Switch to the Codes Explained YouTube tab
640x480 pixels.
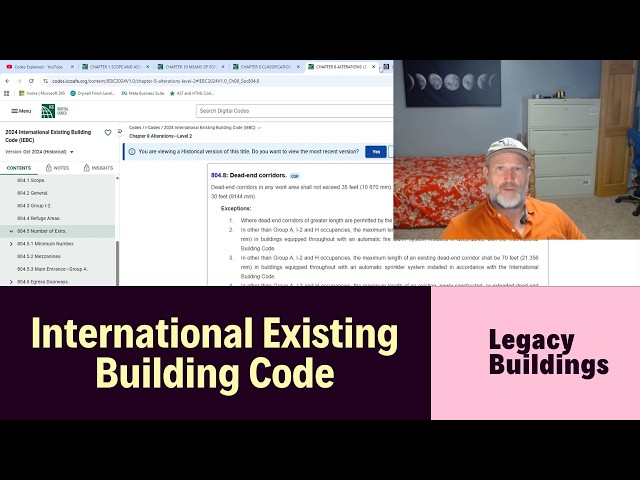[x=38, y=67]
